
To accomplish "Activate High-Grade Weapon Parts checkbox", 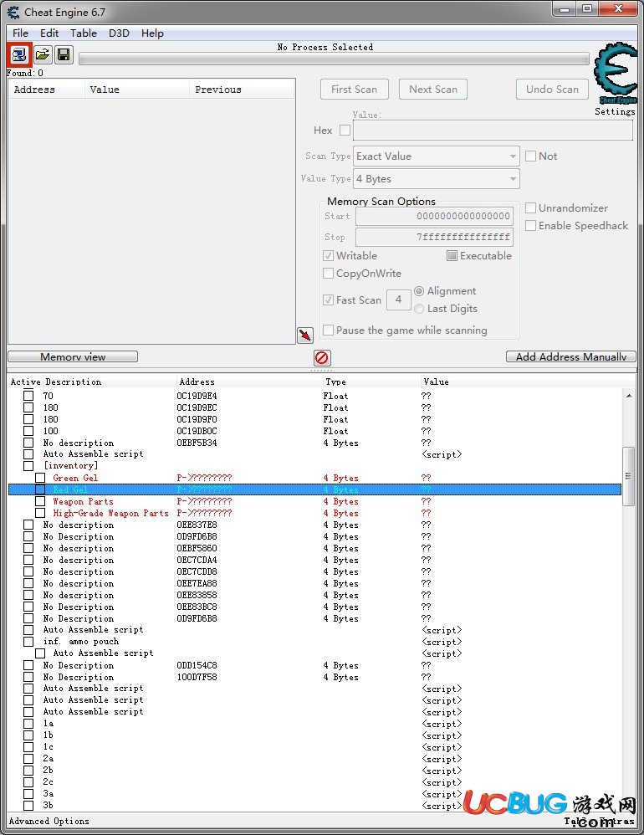I will pyautogui.click(x=40, y=513).
